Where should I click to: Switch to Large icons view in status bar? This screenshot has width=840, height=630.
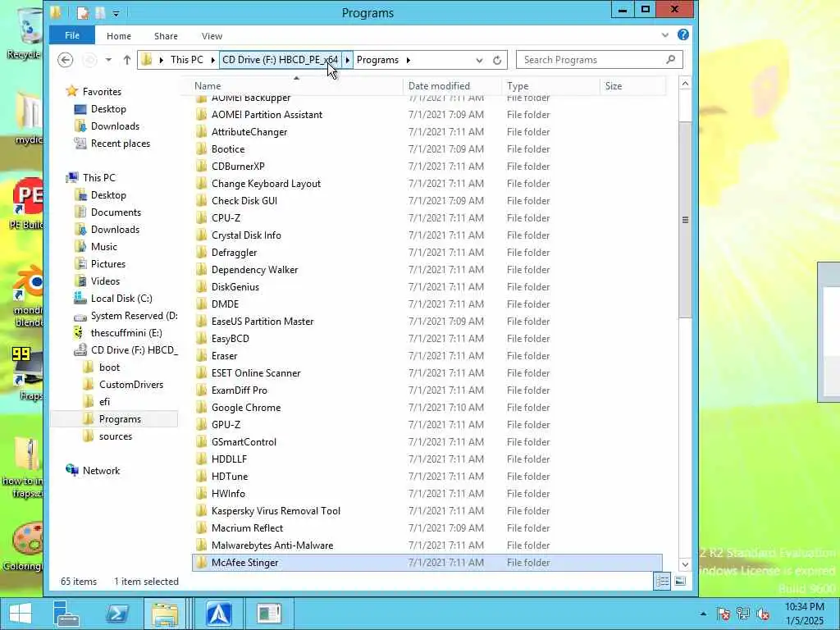(680, 581)
